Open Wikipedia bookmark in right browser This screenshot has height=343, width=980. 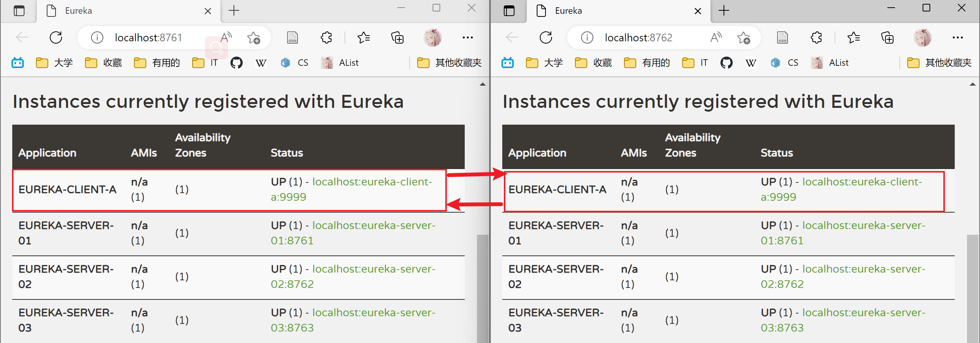(751, 63)
